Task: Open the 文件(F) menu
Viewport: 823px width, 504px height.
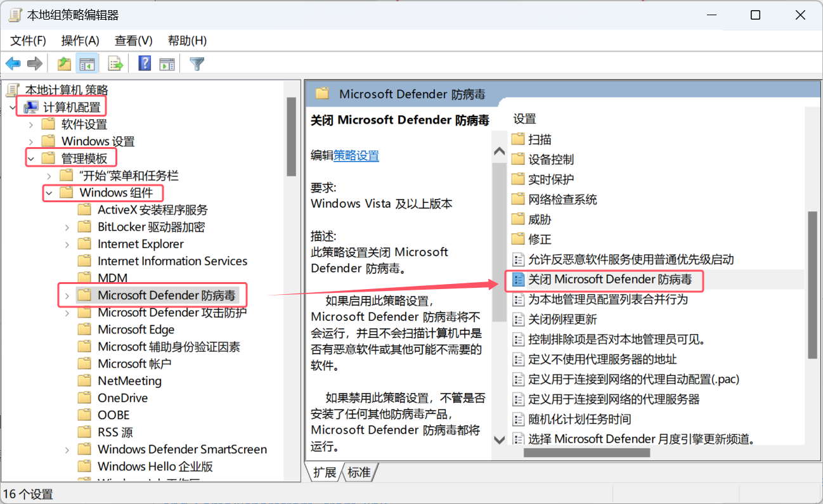Action: [29, 41]
